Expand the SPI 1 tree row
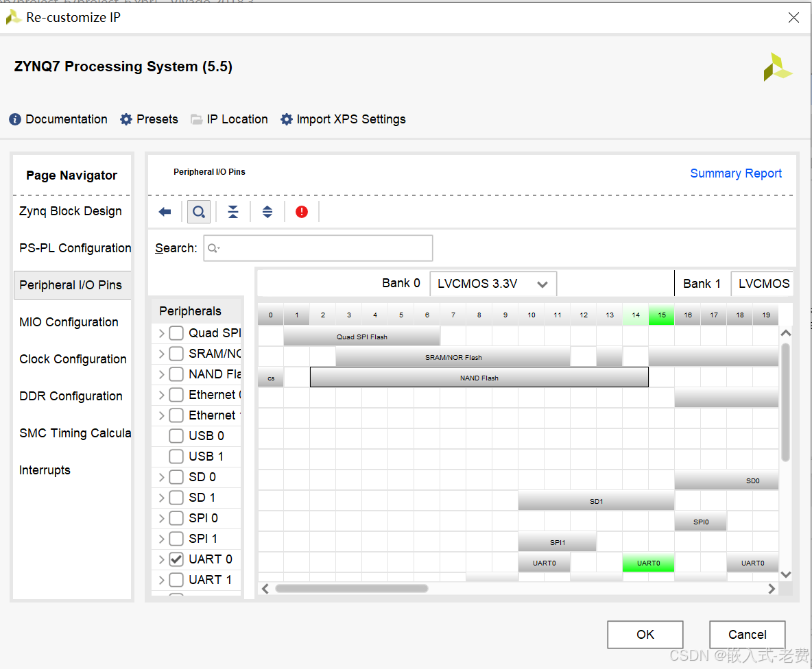812x669 pixels. (161, 539)
